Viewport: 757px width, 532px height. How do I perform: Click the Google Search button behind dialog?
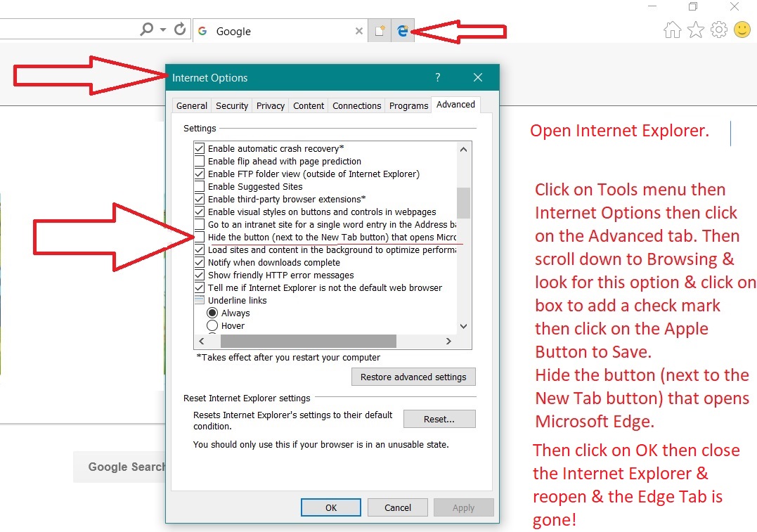119,467
